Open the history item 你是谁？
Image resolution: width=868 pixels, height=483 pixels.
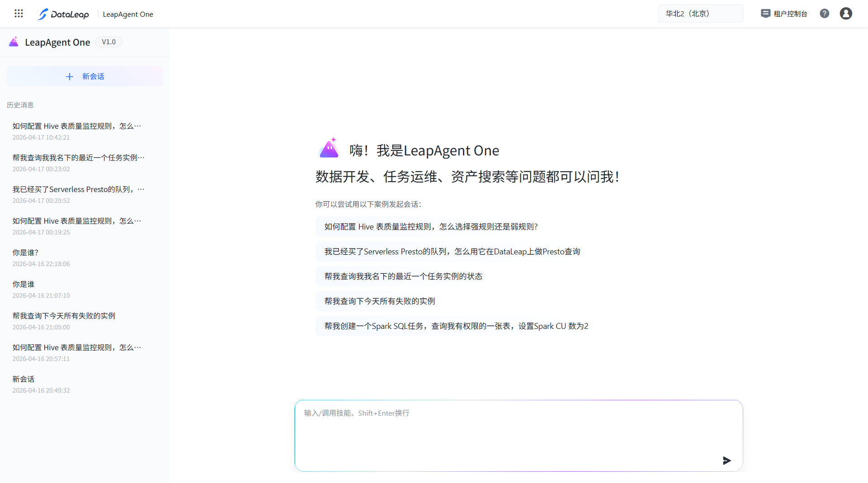coord(26,253)
